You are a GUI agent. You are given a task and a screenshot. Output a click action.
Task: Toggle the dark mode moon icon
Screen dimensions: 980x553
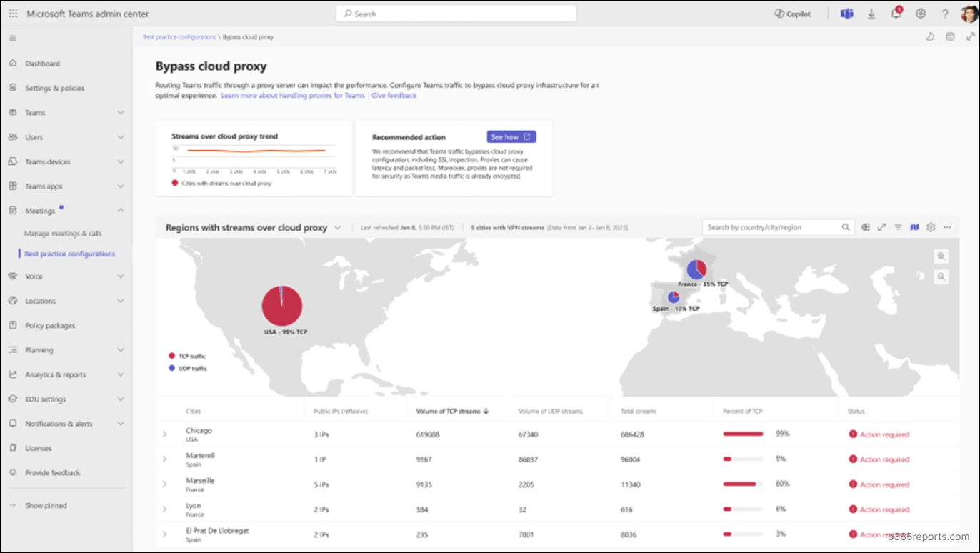click(930, 37)
